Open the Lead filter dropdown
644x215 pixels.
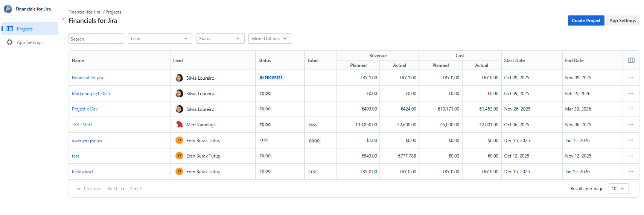tap(160, 39)
